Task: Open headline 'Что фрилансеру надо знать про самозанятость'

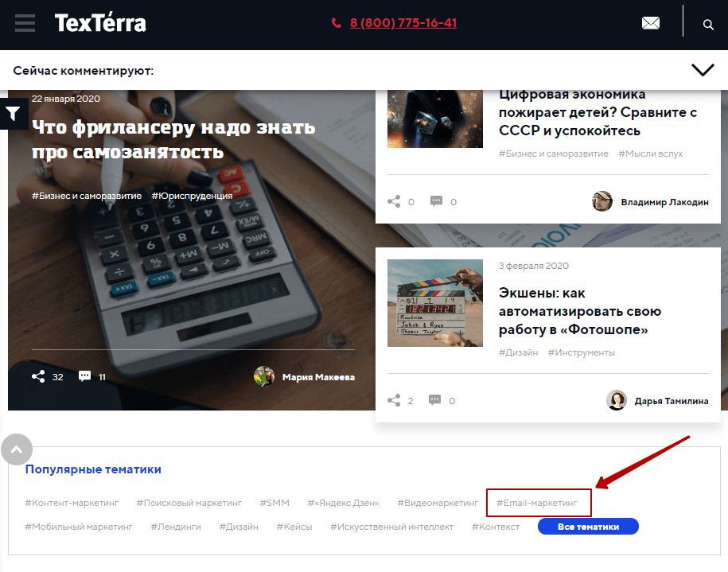Action: pos(173,139)
